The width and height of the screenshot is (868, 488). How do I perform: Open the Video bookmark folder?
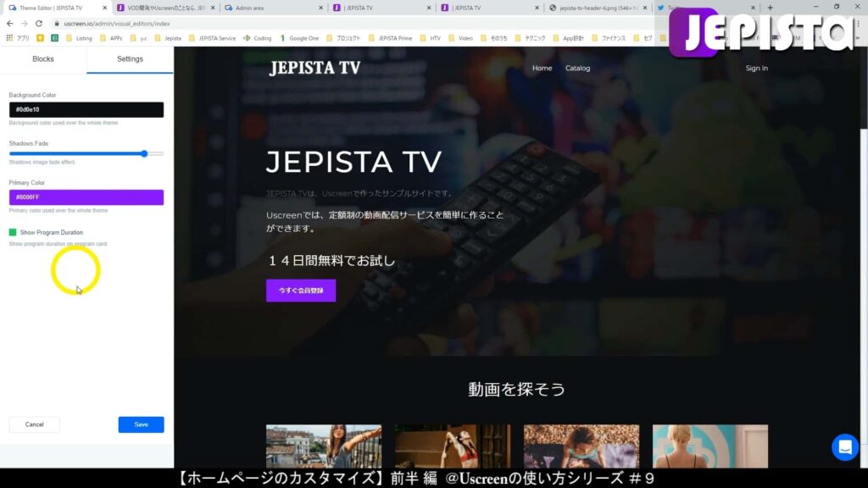[x=460, y=38]
